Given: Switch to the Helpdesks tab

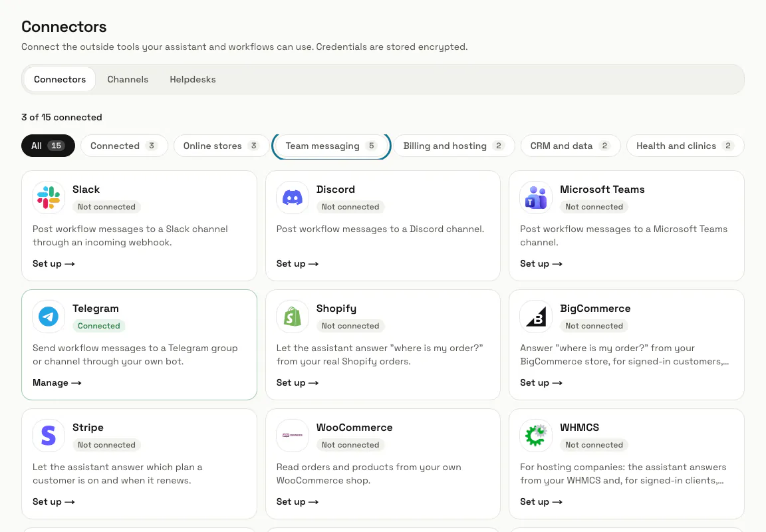Looking at the screenshot, I should 192,79.
